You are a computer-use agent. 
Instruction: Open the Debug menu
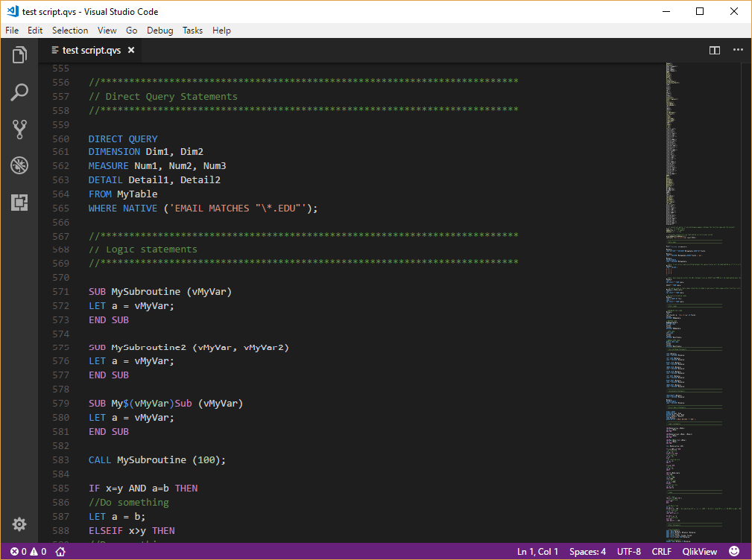click(x=159, y=31)
